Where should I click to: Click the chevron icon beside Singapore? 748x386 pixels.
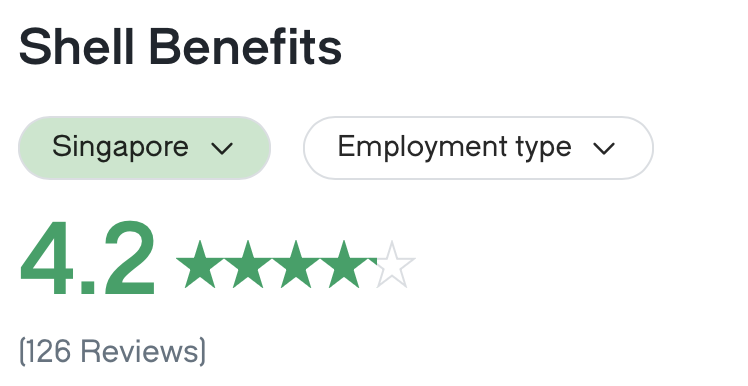[222, 148]
